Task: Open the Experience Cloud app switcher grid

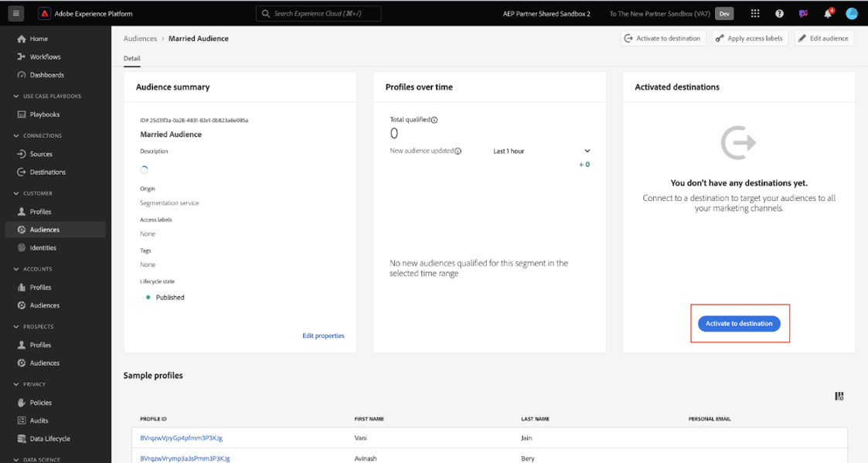Action: coord(755,12)
